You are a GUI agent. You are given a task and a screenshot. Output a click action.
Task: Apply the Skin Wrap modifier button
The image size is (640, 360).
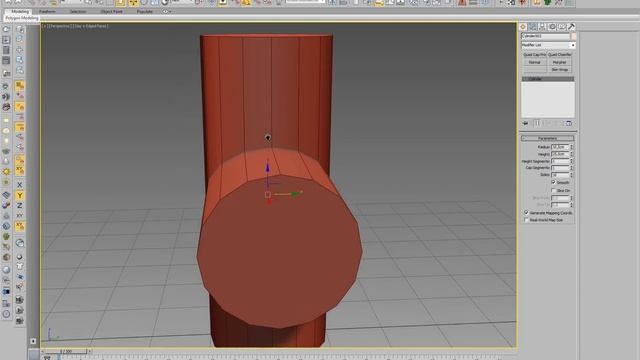560,70
